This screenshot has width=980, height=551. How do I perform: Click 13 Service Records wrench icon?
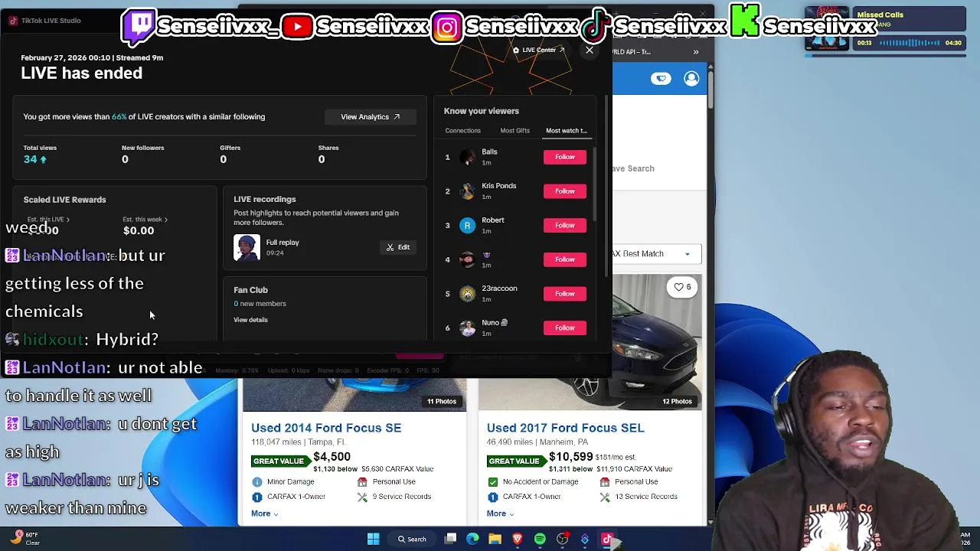[x=605, y=497]
